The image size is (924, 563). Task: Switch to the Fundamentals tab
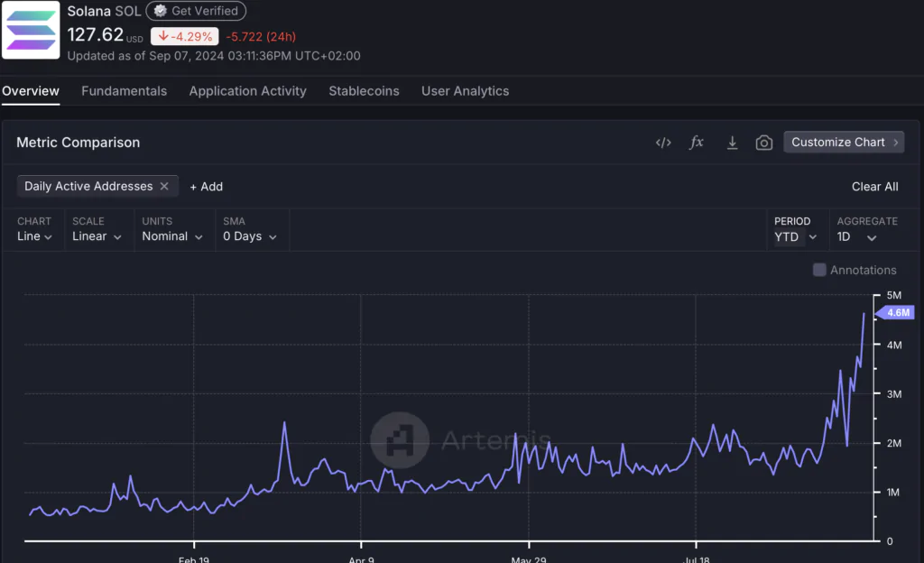coord(124,91)
